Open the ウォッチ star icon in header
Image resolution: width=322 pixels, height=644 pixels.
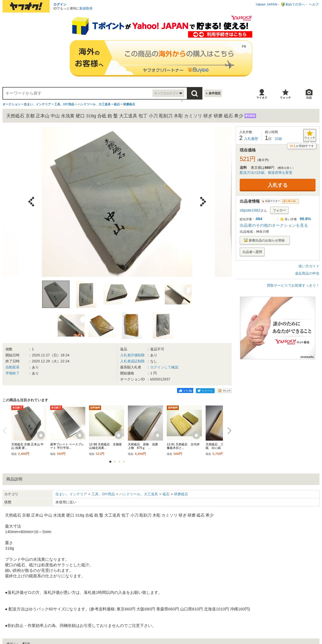pyautogui.click(x=285, y=94)
